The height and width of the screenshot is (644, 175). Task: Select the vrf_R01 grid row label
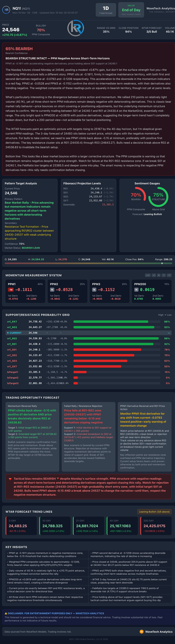pos(12,344)
